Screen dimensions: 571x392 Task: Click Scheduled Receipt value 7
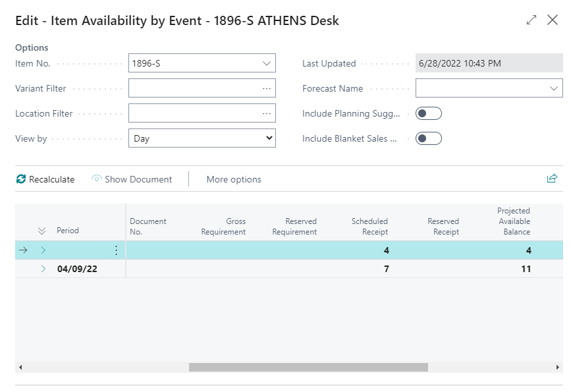point(387,269)
